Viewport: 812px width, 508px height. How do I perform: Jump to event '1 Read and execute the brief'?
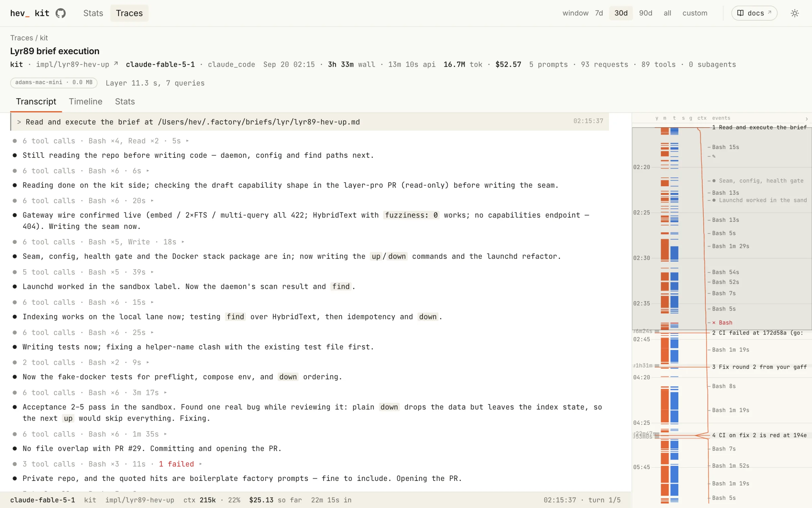coord(759,127)
